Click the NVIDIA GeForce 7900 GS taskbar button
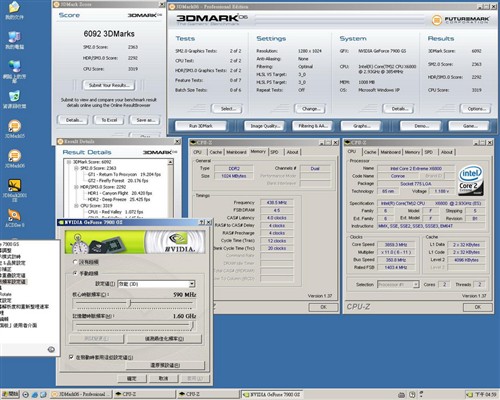The height and width of the screenshot is (400, 500). [x=272, y=394]
